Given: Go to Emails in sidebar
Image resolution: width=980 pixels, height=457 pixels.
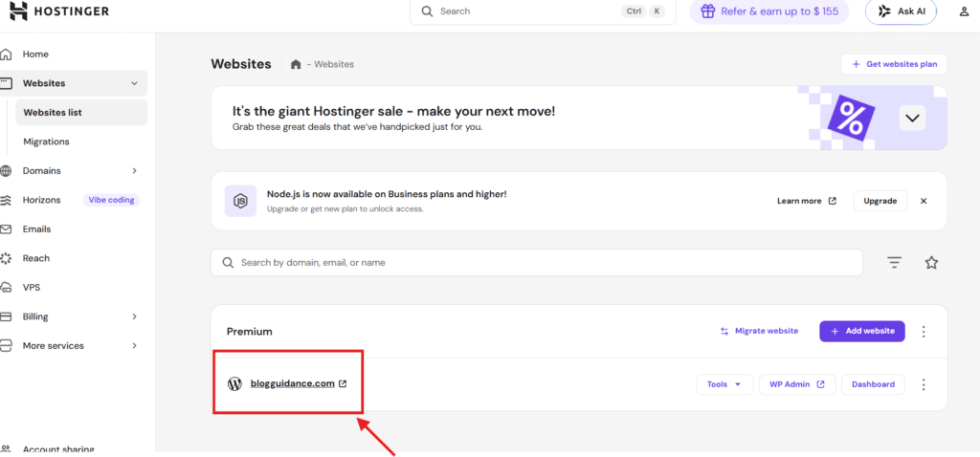Looking at the screenshot, I should [37, 229].
